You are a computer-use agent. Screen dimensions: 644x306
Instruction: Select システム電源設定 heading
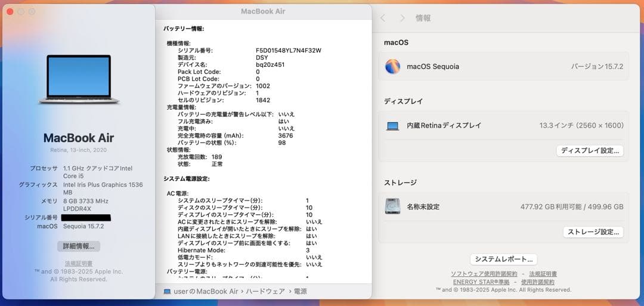187,179
